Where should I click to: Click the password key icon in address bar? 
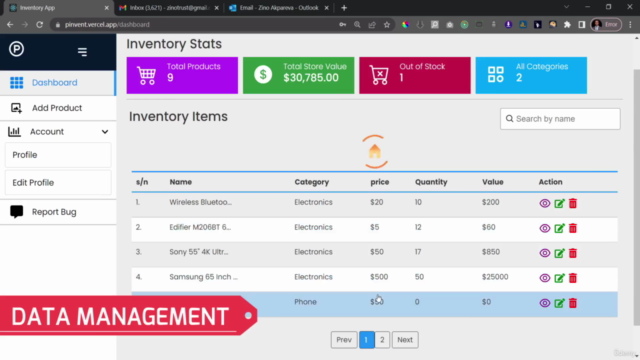342,24
